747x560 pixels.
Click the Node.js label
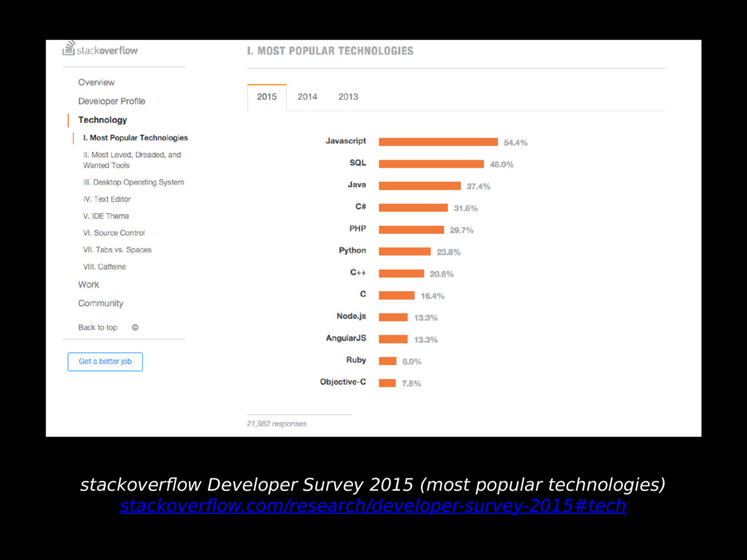(351, 316)
